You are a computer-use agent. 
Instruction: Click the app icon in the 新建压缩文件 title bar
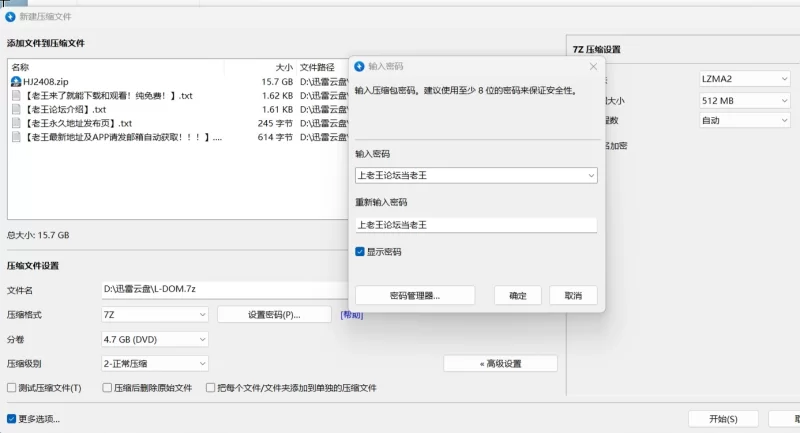click(10, 17)
